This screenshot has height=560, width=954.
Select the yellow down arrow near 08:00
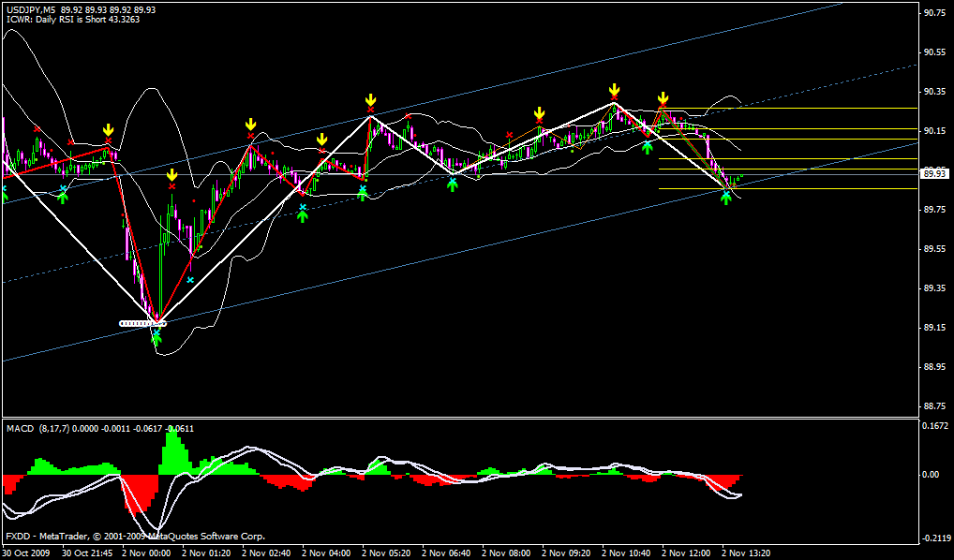click(540, 113)
